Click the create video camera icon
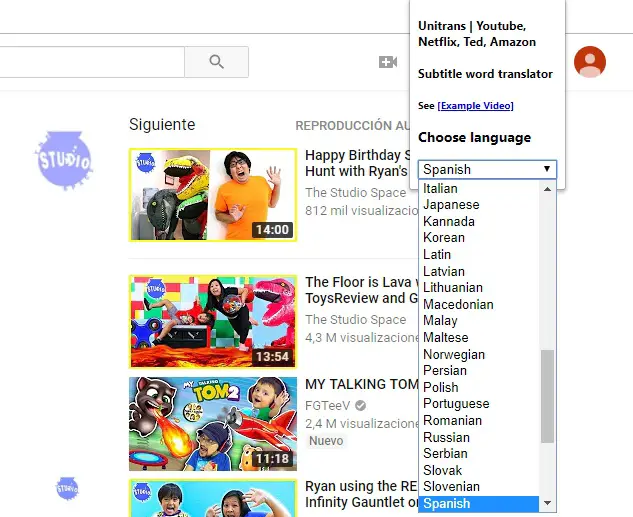Image resolution: width=633 pixels, height=517 pixels. pyautogui.click(x=388, y=62)
